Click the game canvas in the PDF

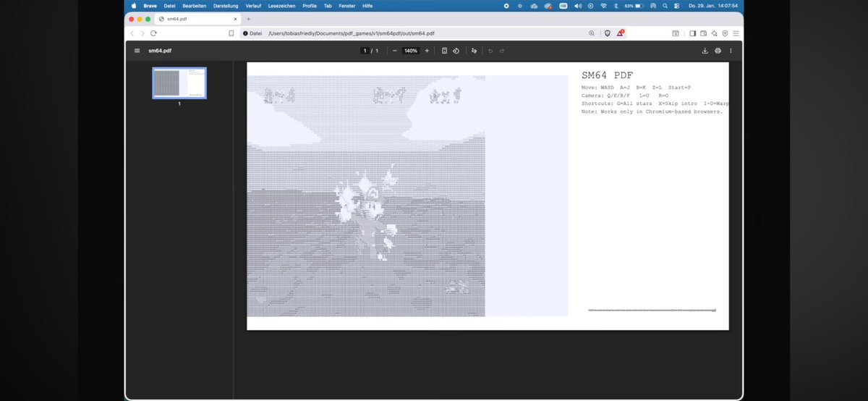tap(408, 196)
